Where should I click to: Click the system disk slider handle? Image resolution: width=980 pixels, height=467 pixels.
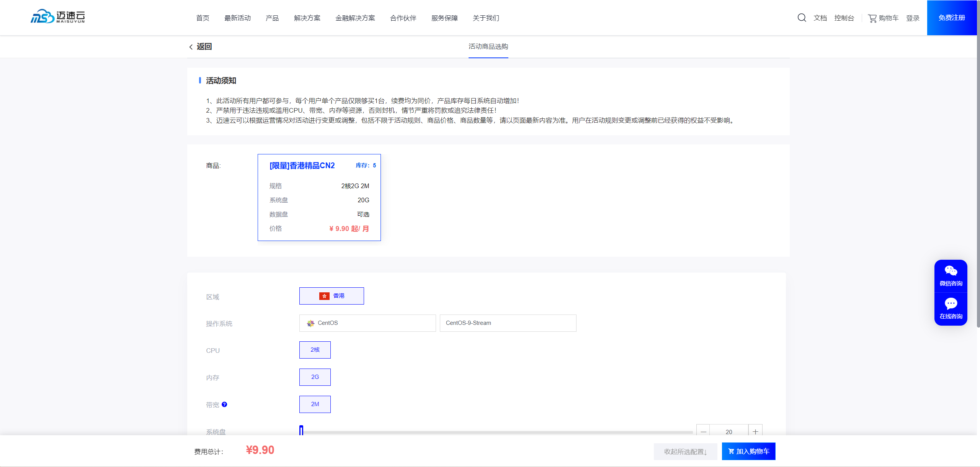tap(301, 431)
